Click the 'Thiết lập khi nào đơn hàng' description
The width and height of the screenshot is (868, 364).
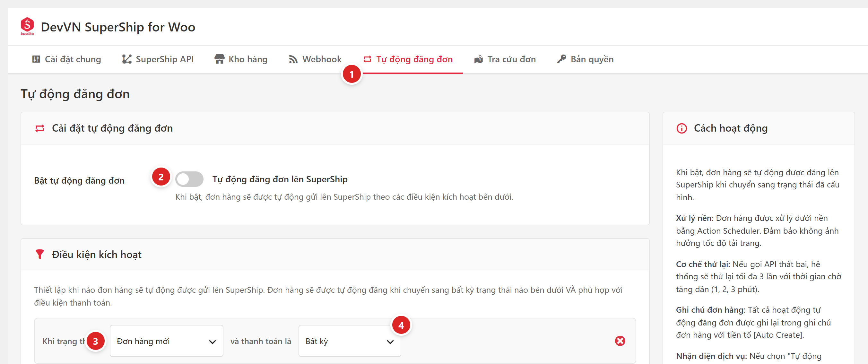[x=328, y=296]
